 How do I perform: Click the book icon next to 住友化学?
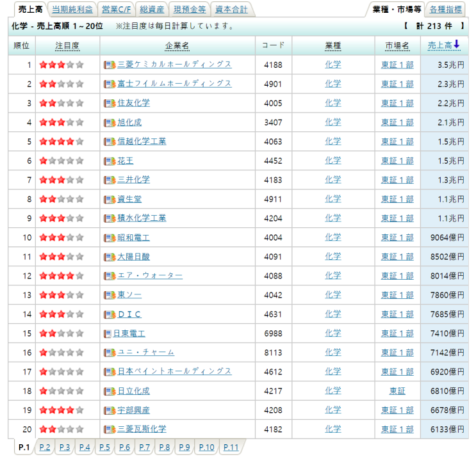[x=110, y=104]
